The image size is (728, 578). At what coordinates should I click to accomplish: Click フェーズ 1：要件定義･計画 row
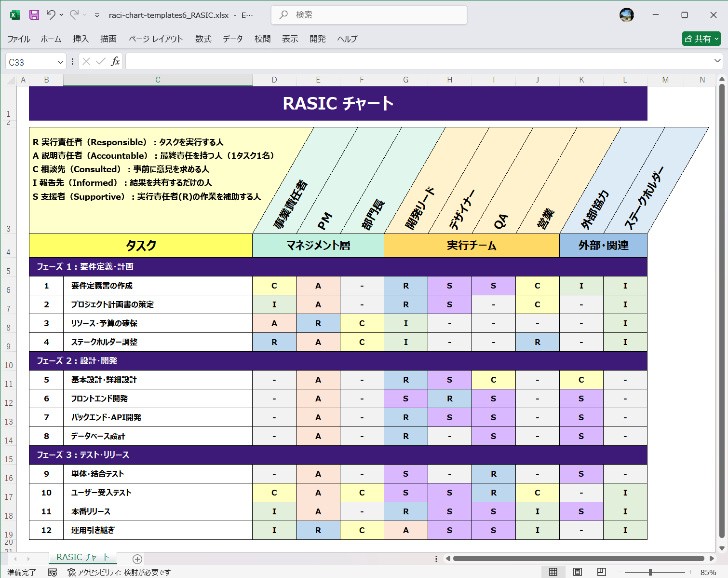338,267
